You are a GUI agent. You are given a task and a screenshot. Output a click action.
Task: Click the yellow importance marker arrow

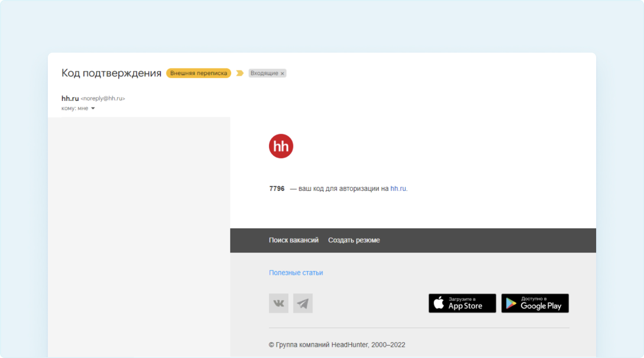tap(240, 73)
